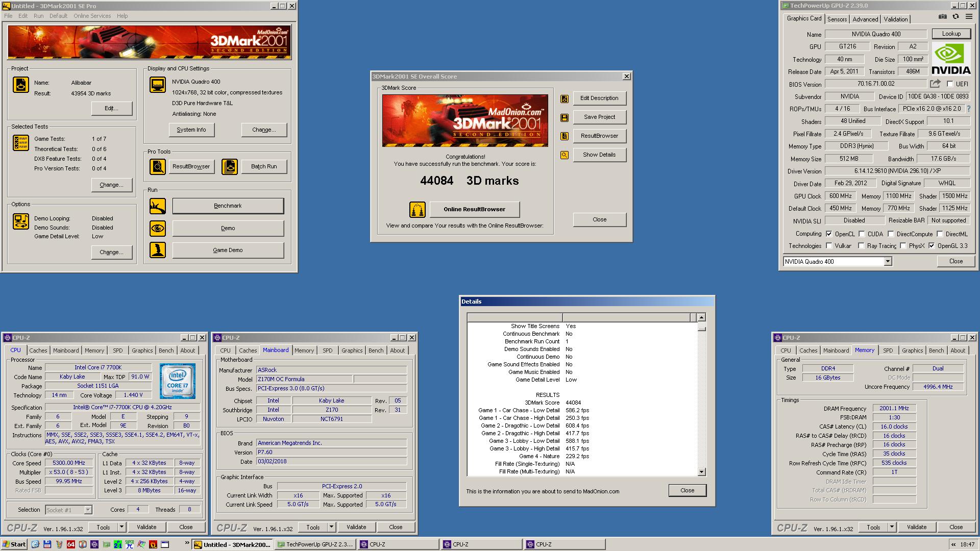Click the Online ResultBrowser button
The image size is (980, 551).
pos(474,209)
